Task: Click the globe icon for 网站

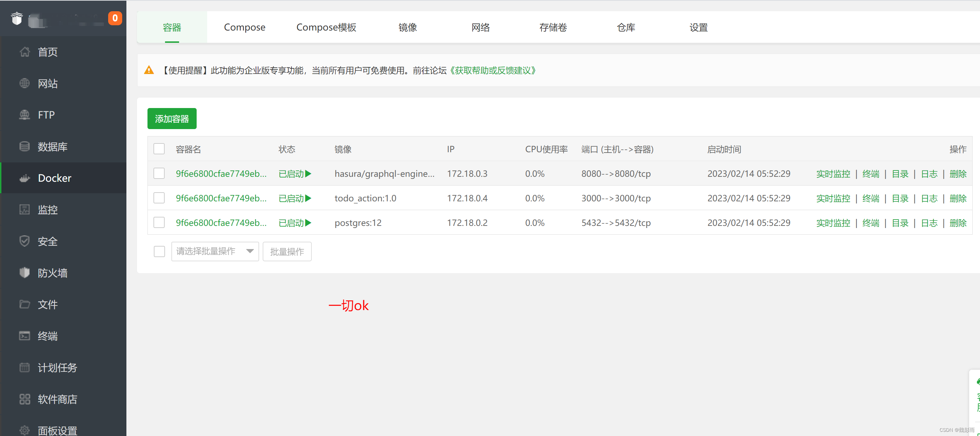Action: [x=25, y=83]
